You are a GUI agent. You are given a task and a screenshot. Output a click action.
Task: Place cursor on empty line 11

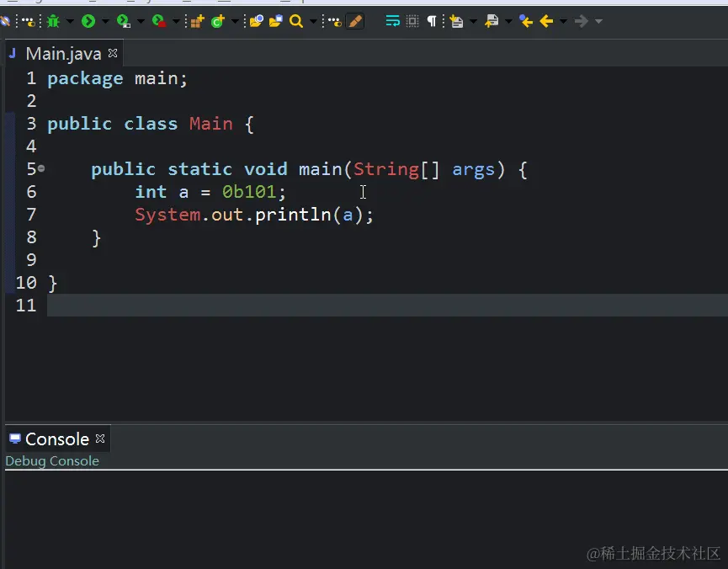[x=387, y=306]
